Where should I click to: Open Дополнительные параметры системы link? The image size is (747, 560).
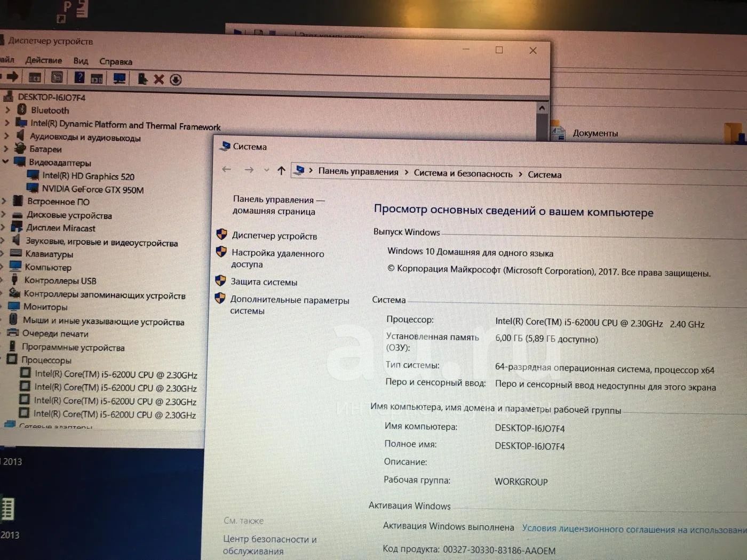click(289, 305)
